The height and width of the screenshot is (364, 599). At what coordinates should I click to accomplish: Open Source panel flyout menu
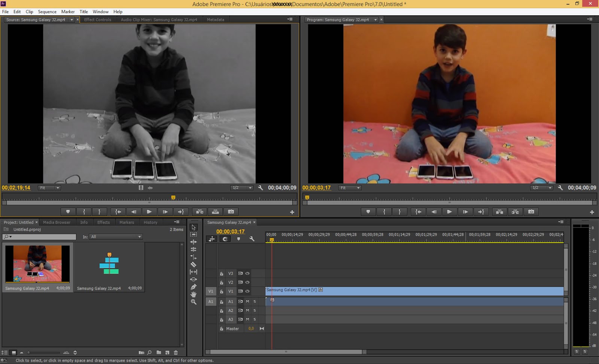[x=290, y=19]
